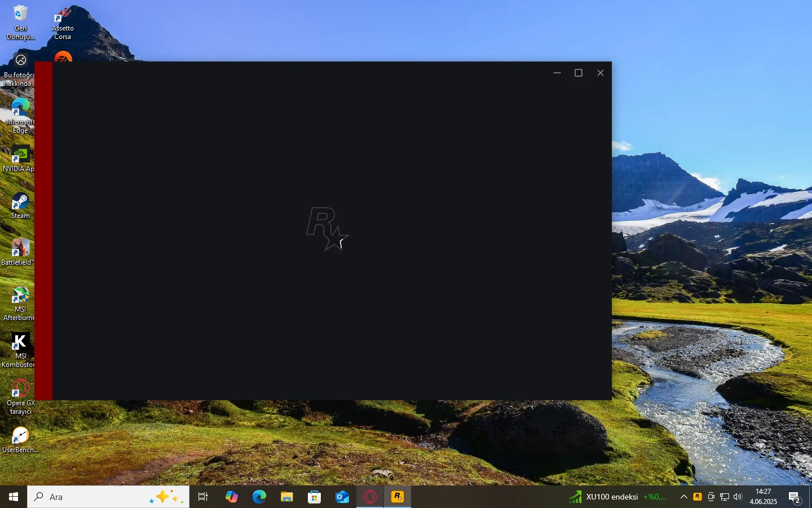Open the network tray icon

(x=725, y=497)
